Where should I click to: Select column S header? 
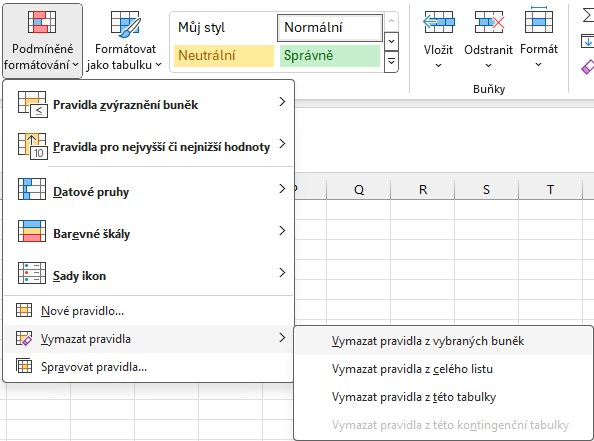pos(486,189)
